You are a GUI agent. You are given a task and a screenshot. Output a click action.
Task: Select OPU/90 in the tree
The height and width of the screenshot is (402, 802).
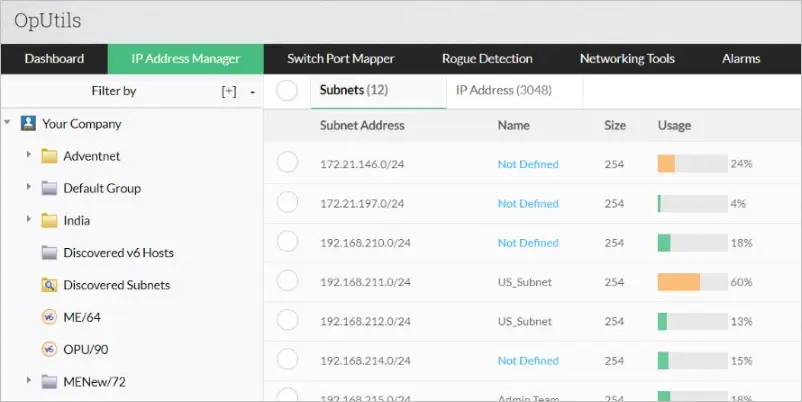(x=85, y=349)
